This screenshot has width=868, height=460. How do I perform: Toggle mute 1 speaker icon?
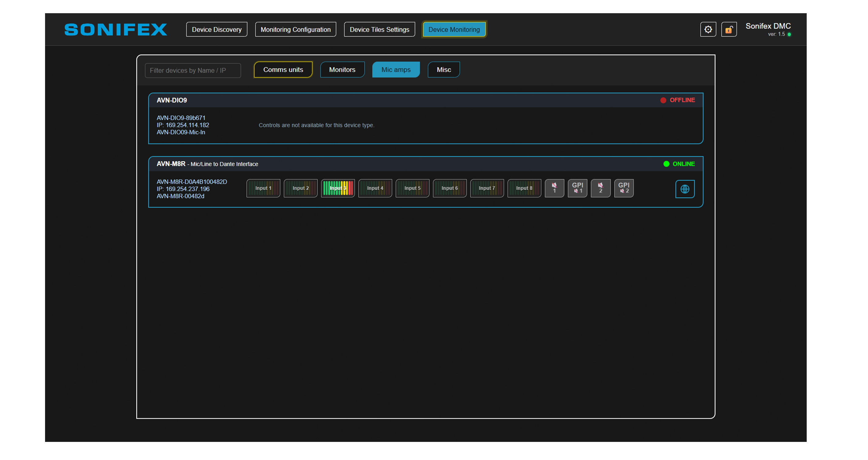(x=554, y=188)
